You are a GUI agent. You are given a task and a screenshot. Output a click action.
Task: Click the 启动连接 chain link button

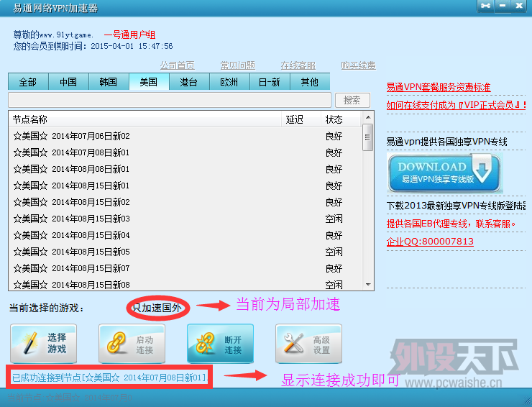[x=132, y=343]
